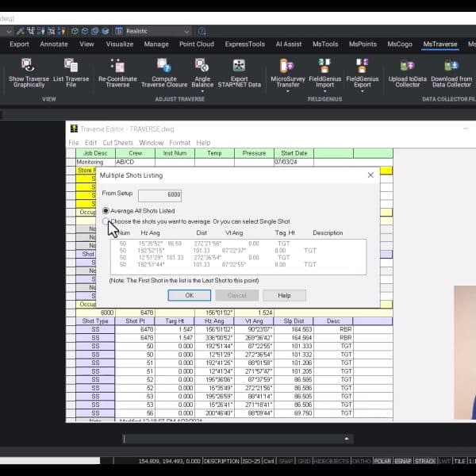Open List Traverse File tool
Image resolution: width=476 pixels, height=476 pixels.
tap(71, 66)
